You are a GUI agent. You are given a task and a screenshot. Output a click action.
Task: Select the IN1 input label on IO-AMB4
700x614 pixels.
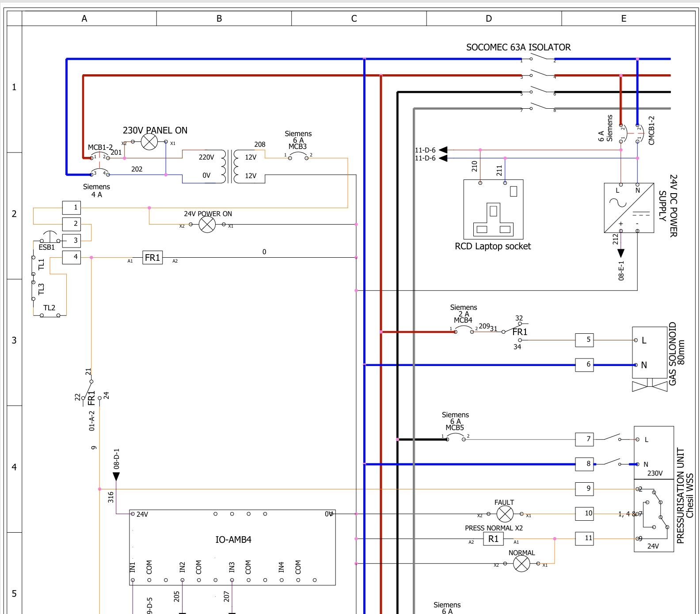133,567
